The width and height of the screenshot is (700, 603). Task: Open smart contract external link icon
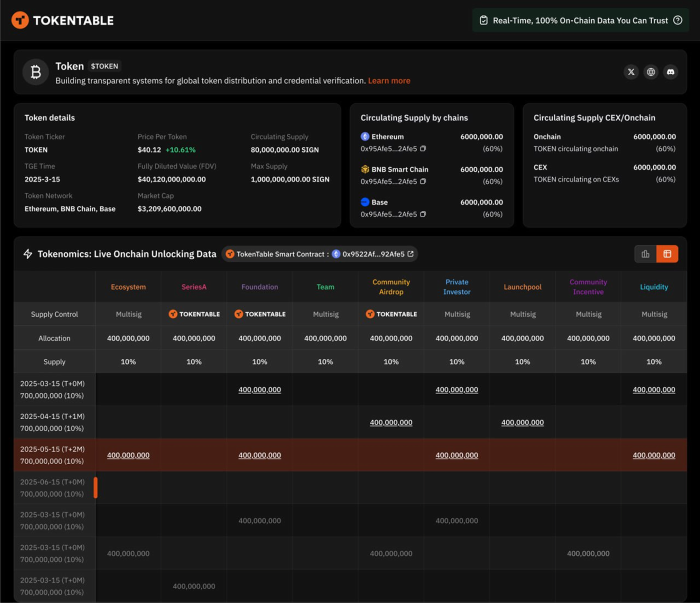[410, 253]
